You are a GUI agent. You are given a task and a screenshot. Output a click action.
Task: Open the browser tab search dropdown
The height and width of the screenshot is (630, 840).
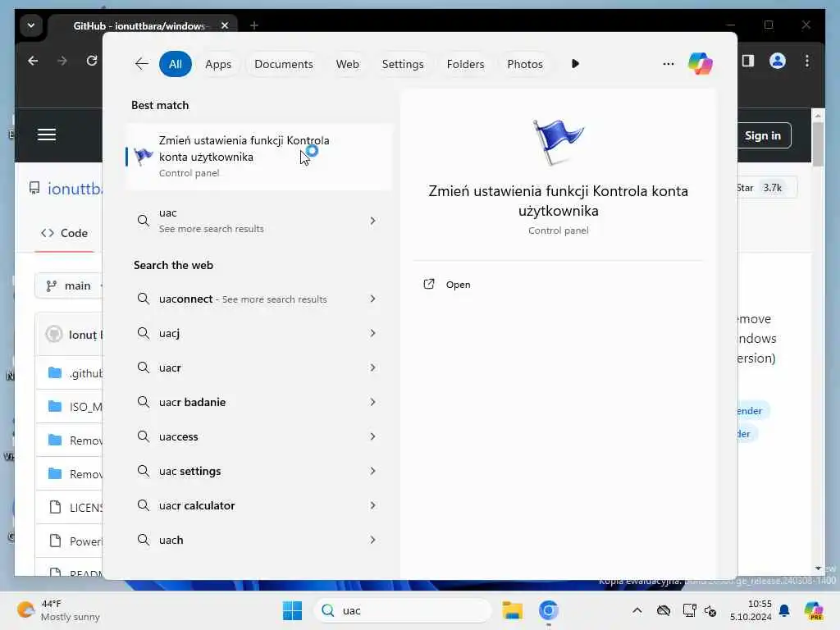tap(31, 25)
